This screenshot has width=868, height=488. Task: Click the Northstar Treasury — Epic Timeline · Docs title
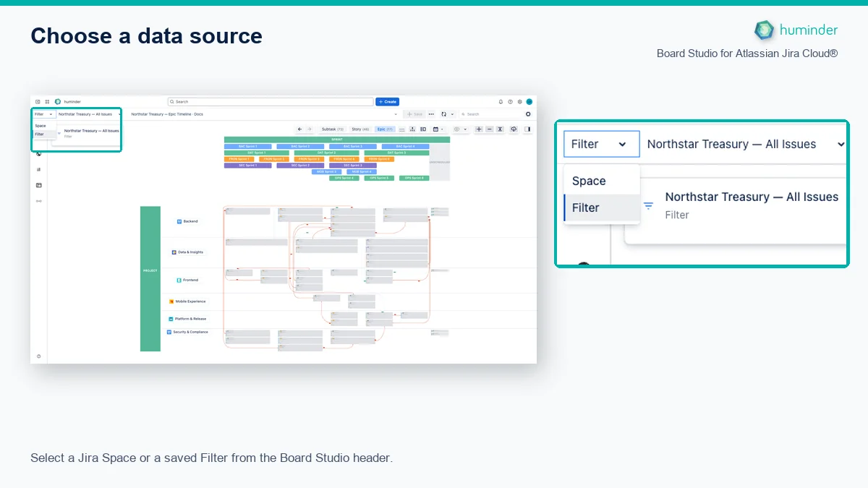click(167, 114)
